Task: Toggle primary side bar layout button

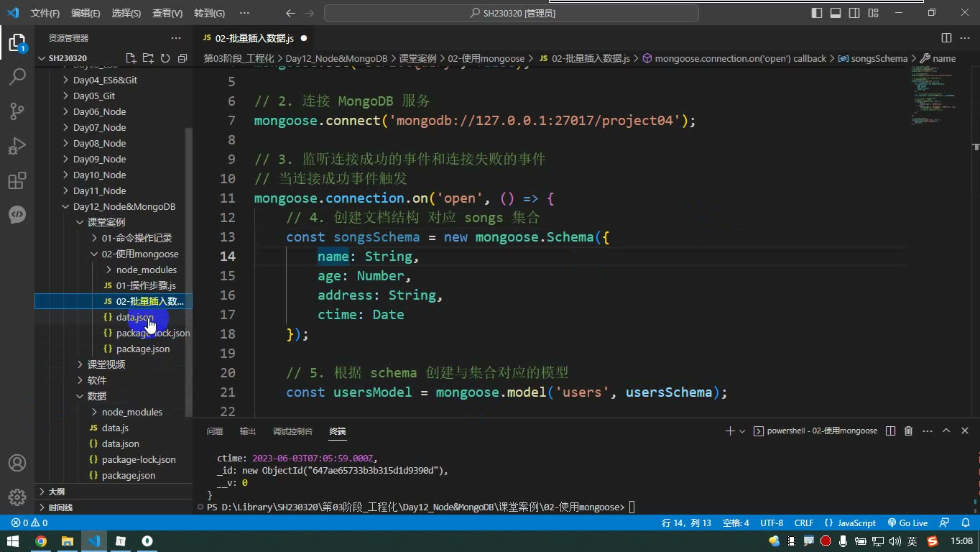Action: point(817,13)
